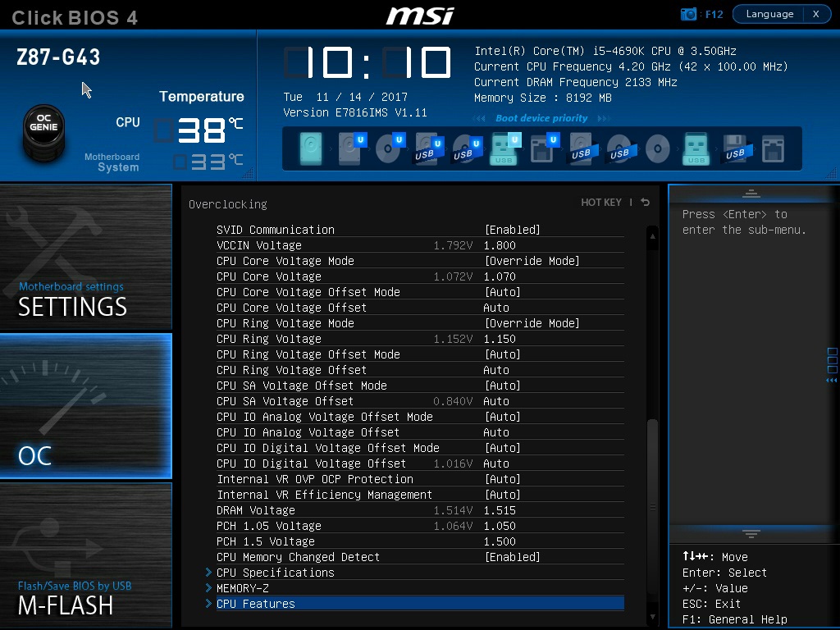Expand the MEMORY-Z sub-menu
This screenshot has width=840, height=630.
click(420, 588)
